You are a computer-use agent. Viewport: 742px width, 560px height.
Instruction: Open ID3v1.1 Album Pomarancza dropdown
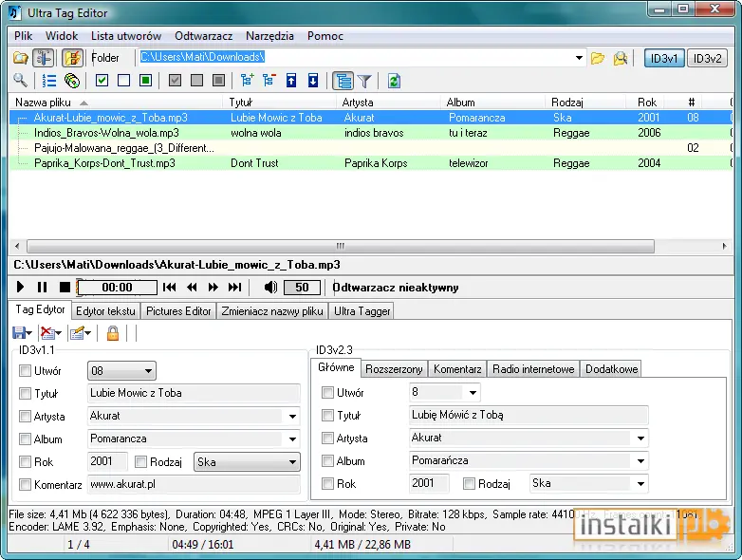292,439
